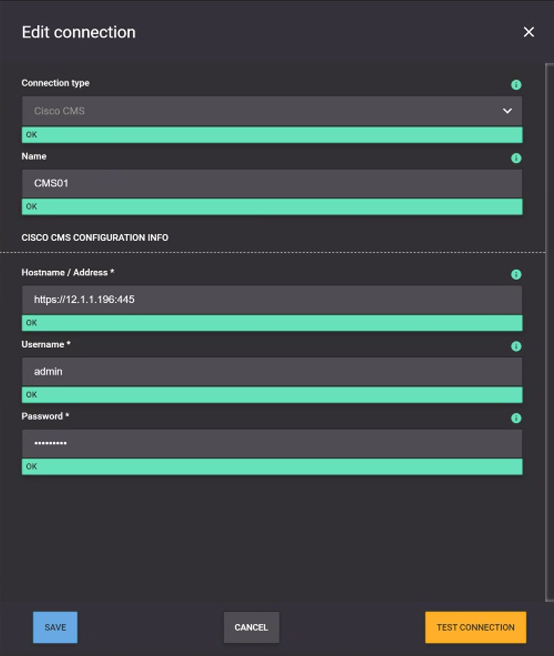Open the Cisco CMS connection type selector

tap(272, 111)
